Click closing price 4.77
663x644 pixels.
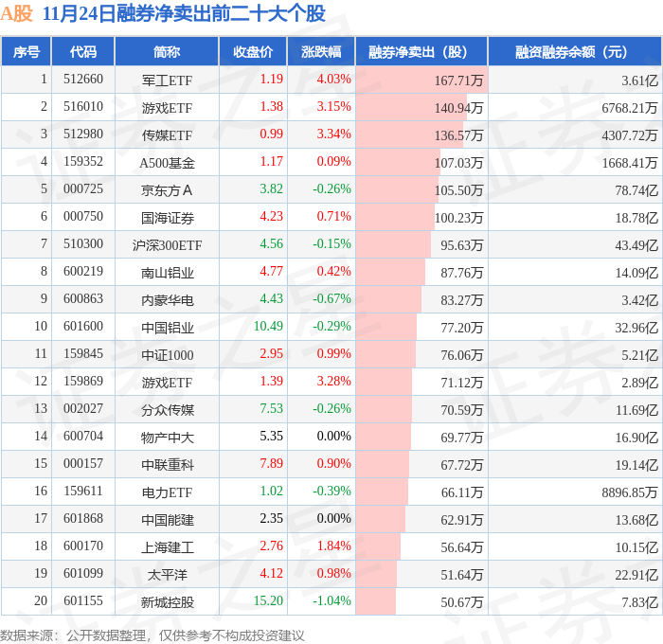pos(272,272)
